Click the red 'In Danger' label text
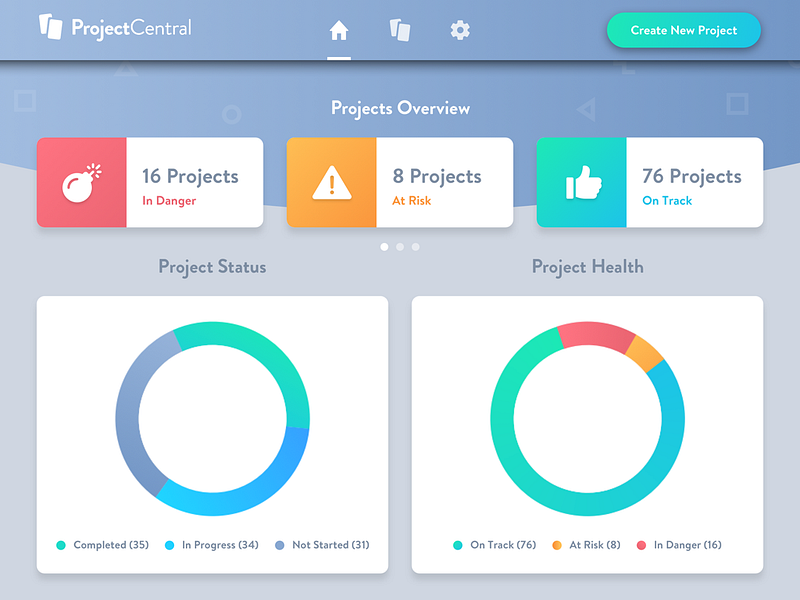 pyautogui.click(x=169, y=201)
